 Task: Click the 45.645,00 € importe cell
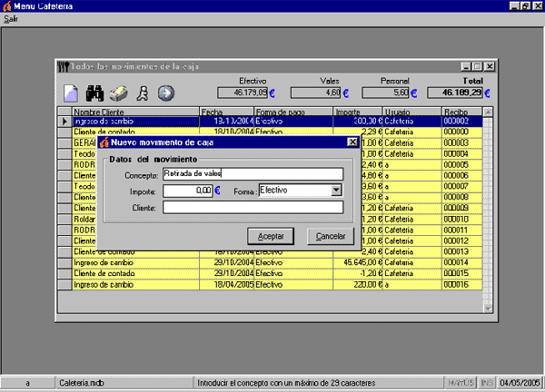pyautogui.click(x=358, y=262)
